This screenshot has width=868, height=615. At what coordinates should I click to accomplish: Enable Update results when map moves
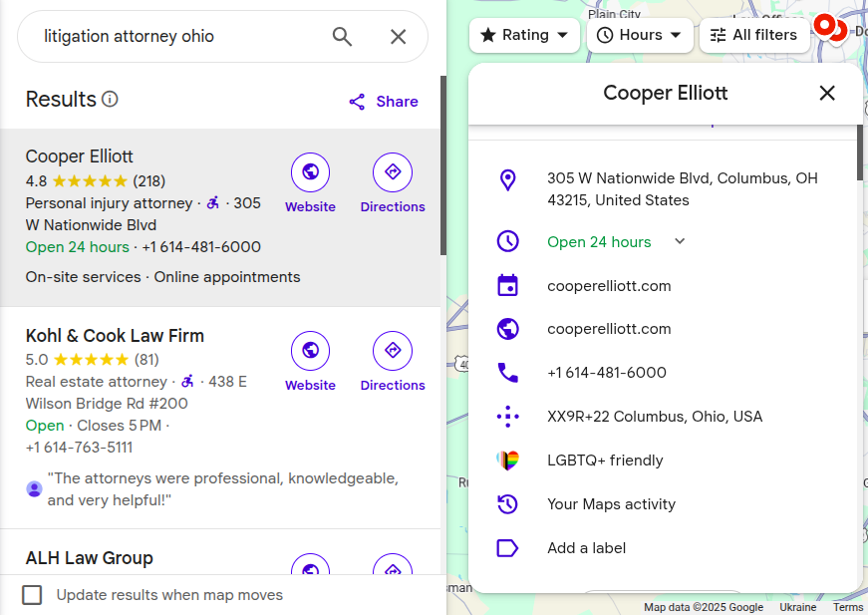click(x=32, y=595)
